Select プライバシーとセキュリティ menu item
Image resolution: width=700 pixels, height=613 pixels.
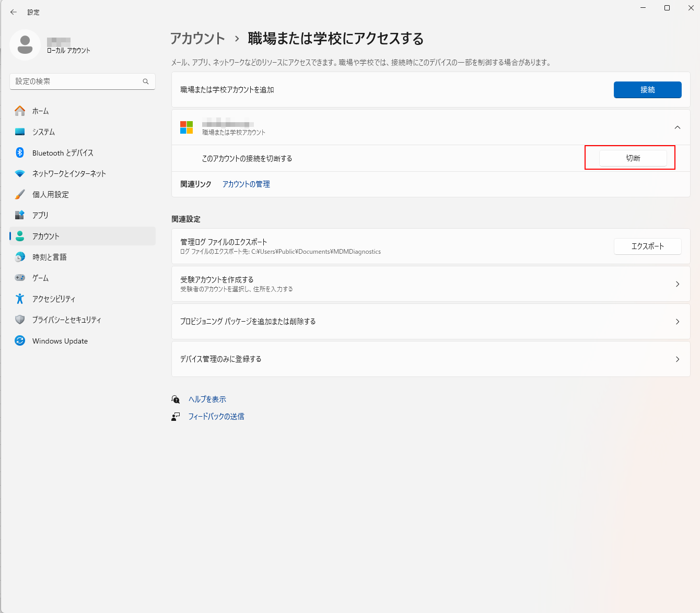click(x=66, y=320)
